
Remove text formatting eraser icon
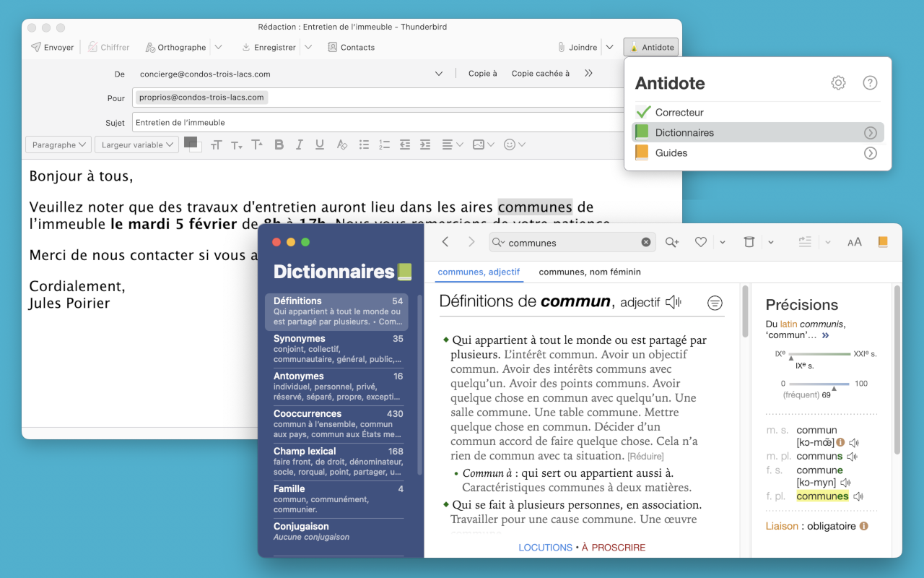click(342, 144)
